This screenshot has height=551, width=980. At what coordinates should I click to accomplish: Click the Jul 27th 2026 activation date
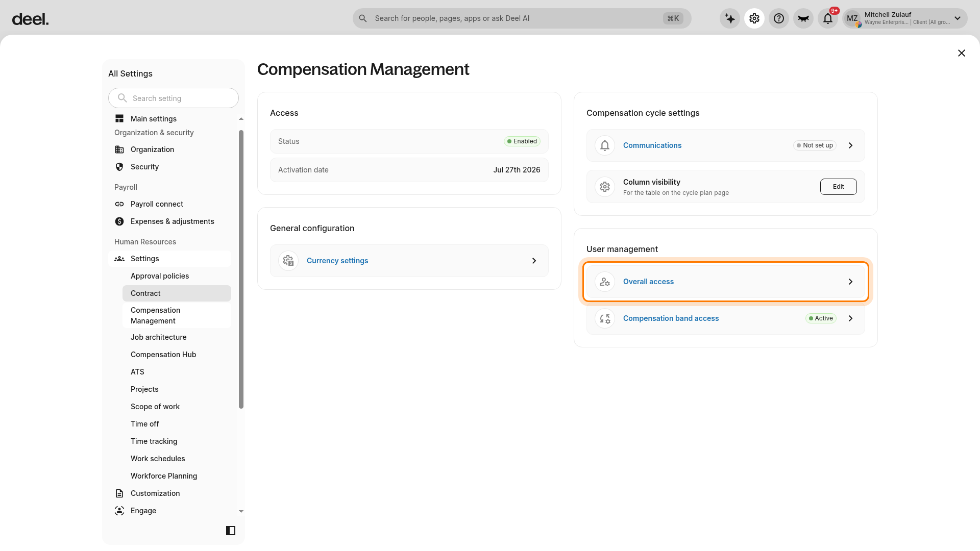[x=517, y=170]
